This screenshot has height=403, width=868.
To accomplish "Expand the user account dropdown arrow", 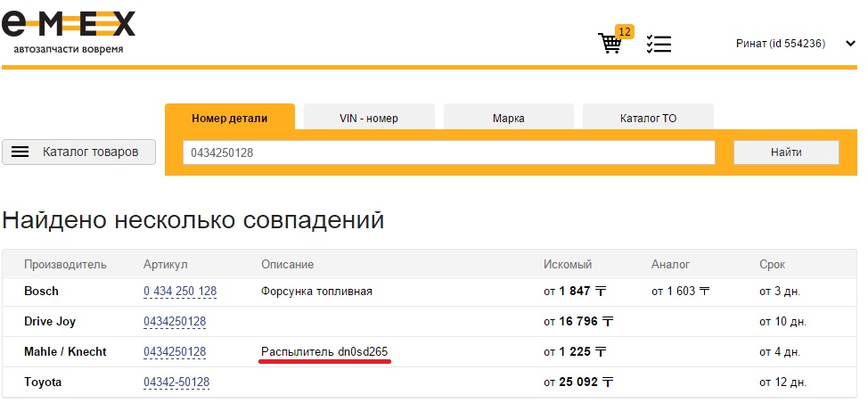I will click(x=850, y=44).
